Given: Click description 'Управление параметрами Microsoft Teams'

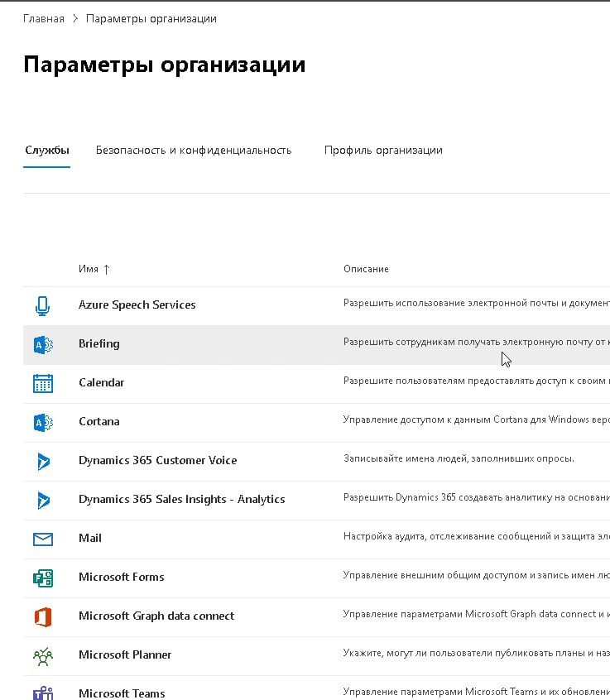Looking at the screenshot, I should 477,692.
